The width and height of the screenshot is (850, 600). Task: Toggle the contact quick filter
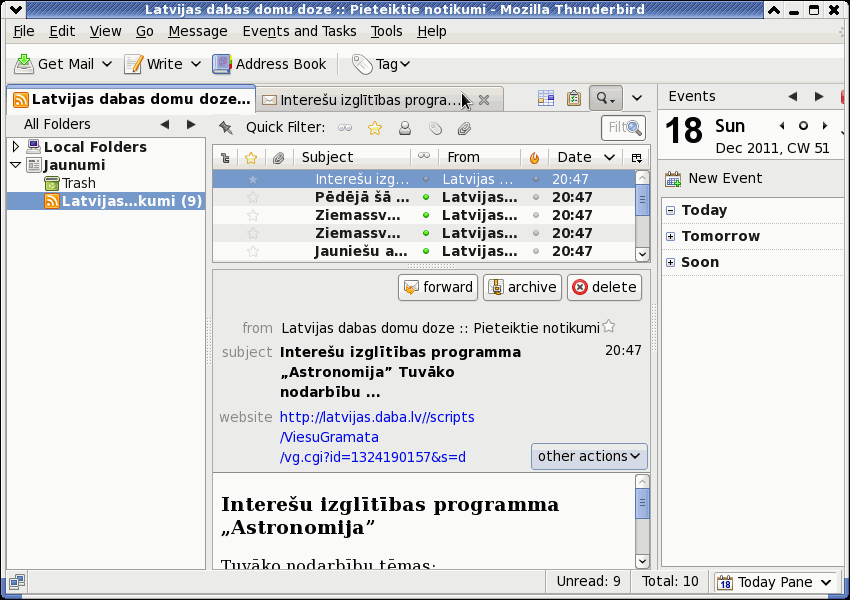coord(404,128)
